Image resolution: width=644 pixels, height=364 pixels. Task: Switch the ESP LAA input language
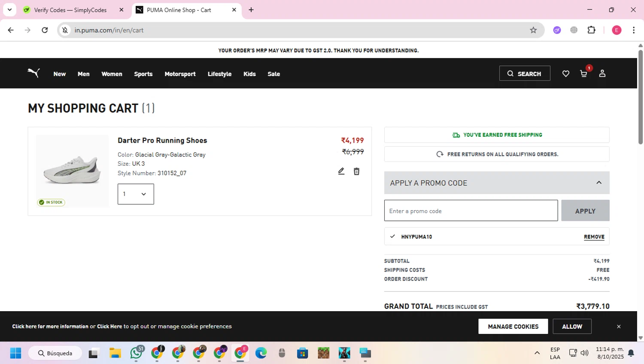(x=555, y=353)
